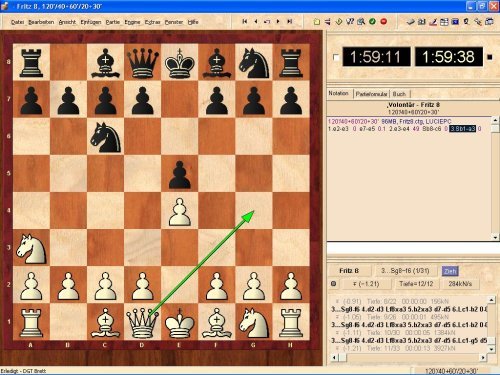500x375 pixels.
Task: Toggle the checkbox beside the left clock
Action: click(x=336, y=57)
